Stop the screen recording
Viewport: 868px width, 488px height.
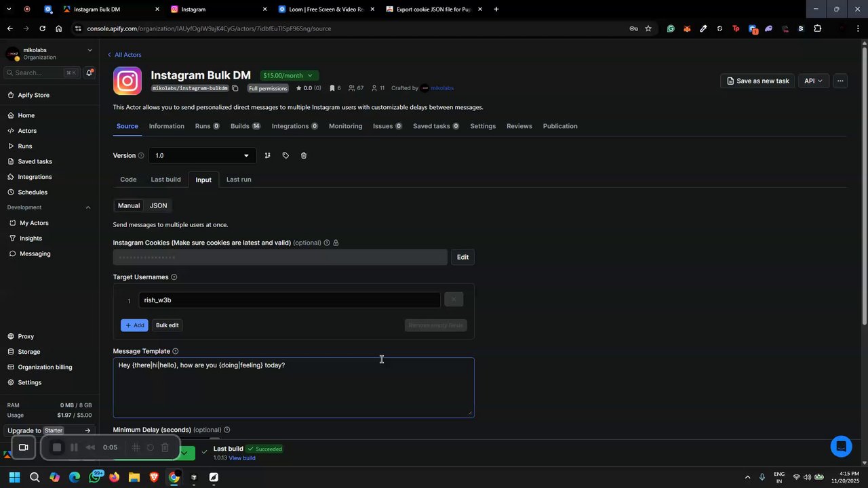point(57,447)
